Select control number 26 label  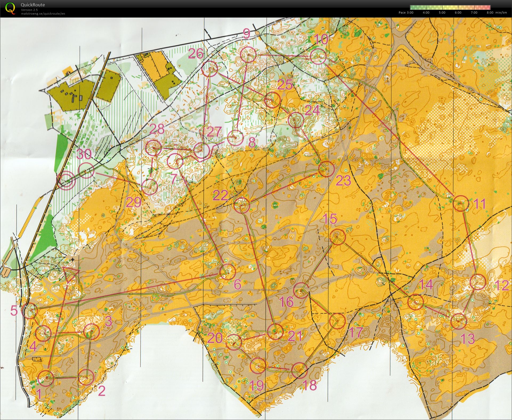tap(196, 54)
